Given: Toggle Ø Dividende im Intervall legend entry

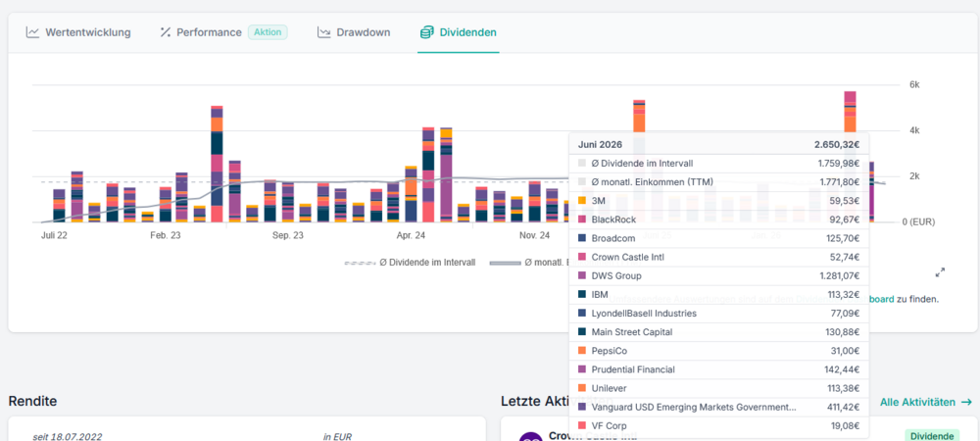Looking at the screenshot, I should coord(410,263).
